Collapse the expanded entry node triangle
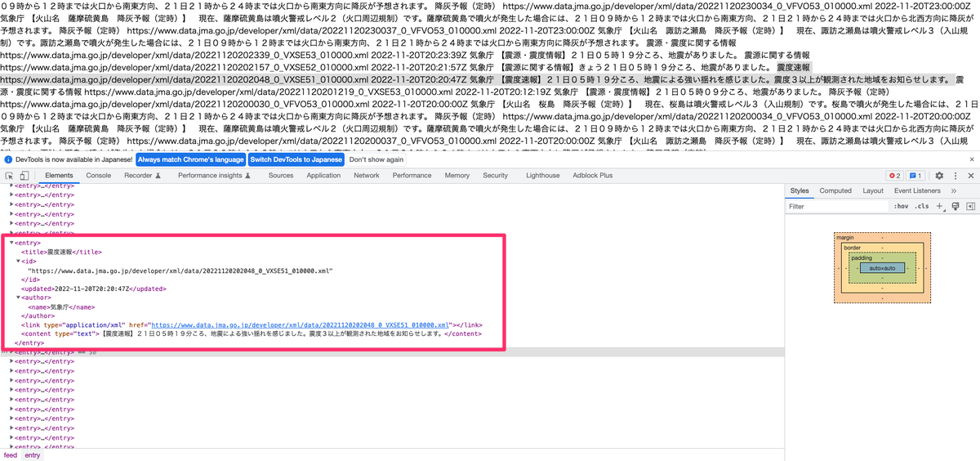 [x=11, y=243]
